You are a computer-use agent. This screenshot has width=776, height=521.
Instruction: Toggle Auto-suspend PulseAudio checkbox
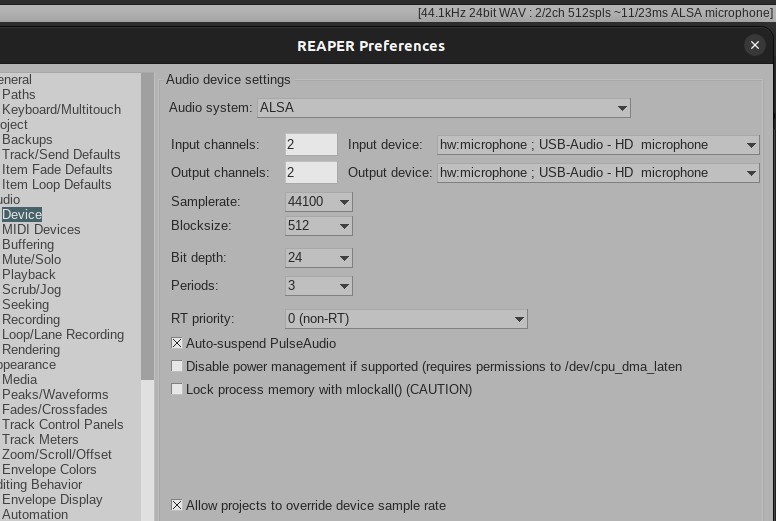click(x=177, y=343)
